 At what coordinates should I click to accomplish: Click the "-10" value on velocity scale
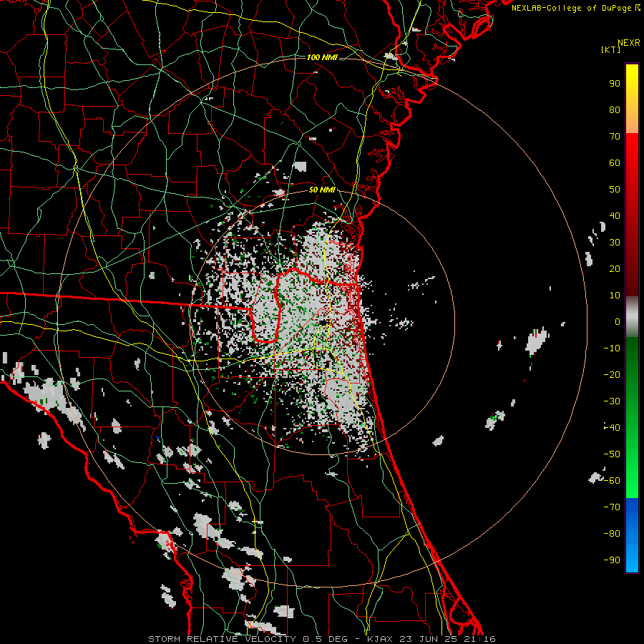click(x=612, y=348)
